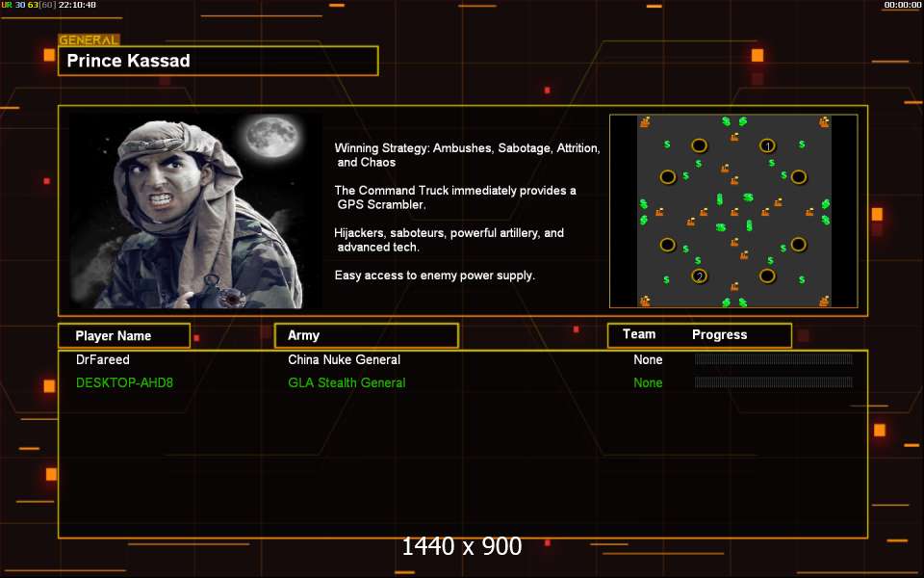Click the 22:10:48 clock in the overlay
This screenshot has width=924, height=578.
pyautogui.click(x=77, y=5)
